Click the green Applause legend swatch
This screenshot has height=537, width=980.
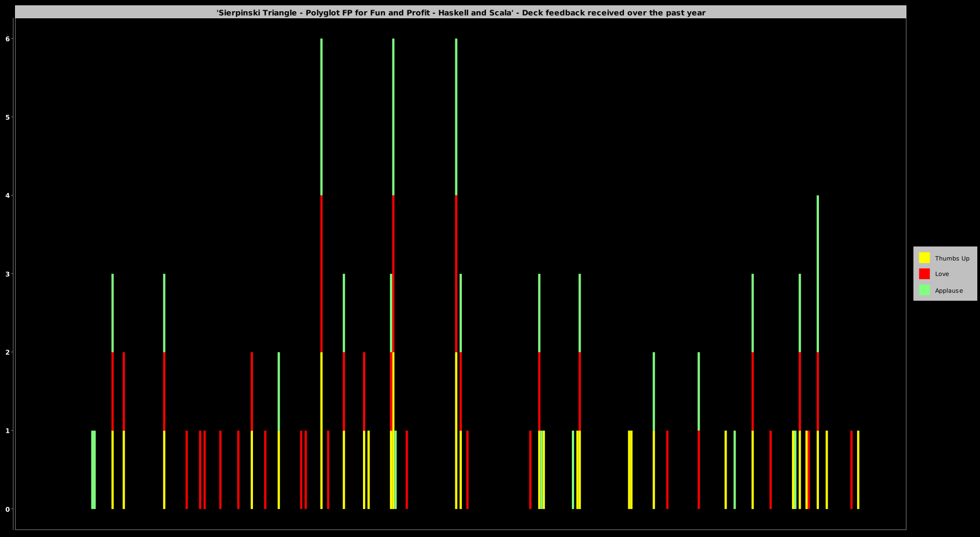(924, 290)
